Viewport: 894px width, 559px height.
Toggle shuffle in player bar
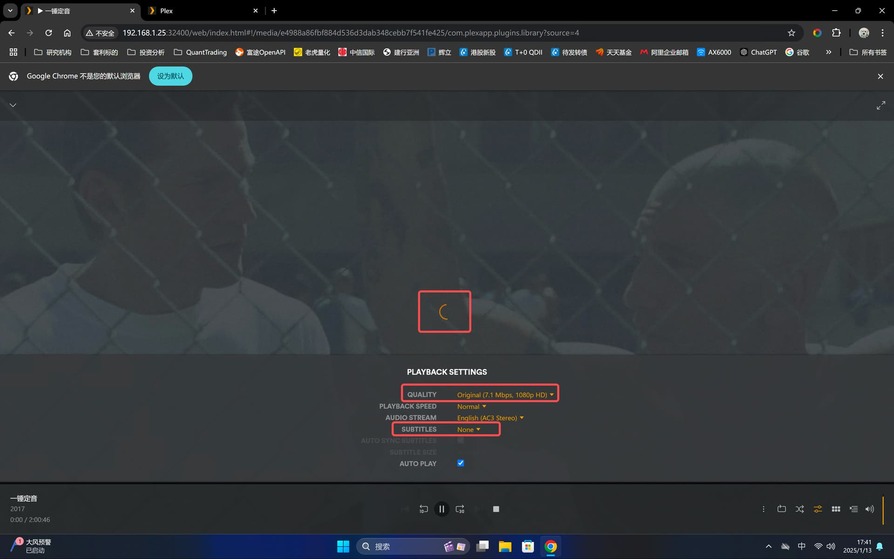tap(799, 509)
